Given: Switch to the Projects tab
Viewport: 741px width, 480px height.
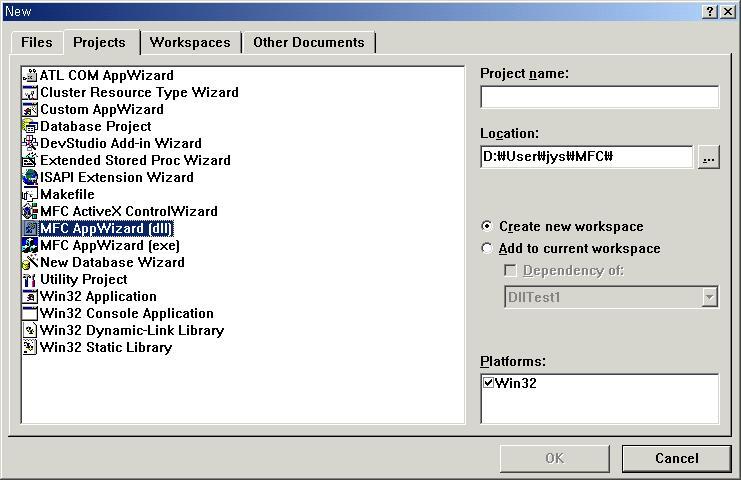Looking at the screenshot, I should pyautogui.click(x=100, y=43).
